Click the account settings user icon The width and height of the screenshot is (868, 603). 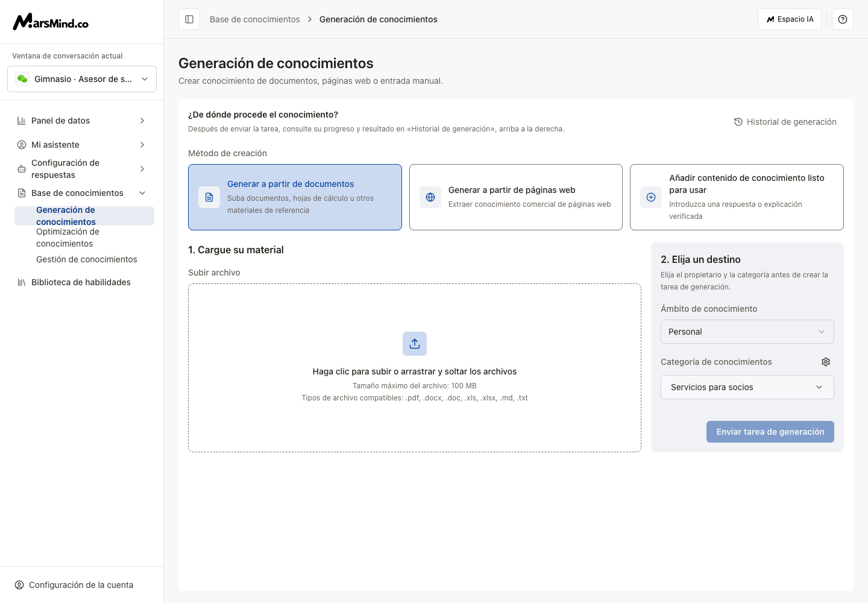click(x=19, y=585)
